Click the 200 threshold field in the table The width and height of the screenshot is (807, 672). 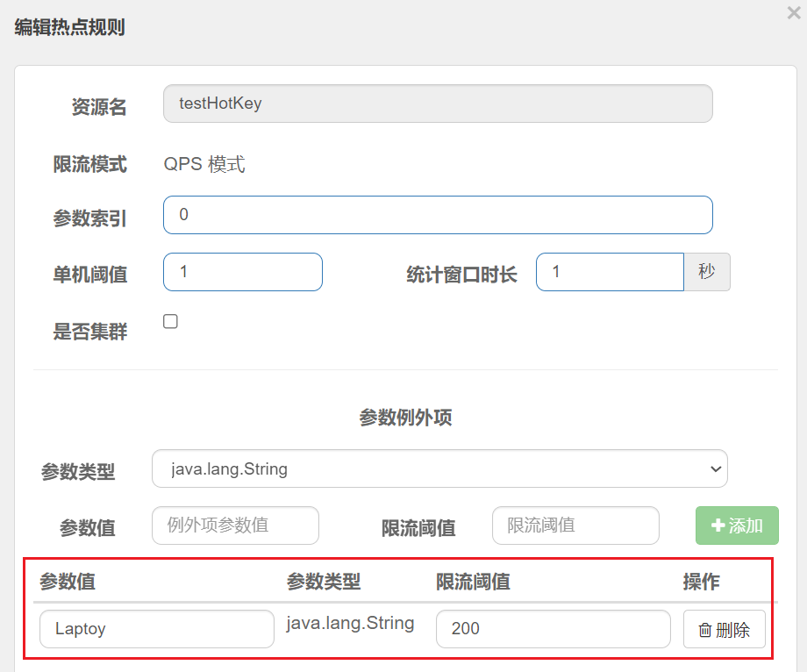pos(553,628)
